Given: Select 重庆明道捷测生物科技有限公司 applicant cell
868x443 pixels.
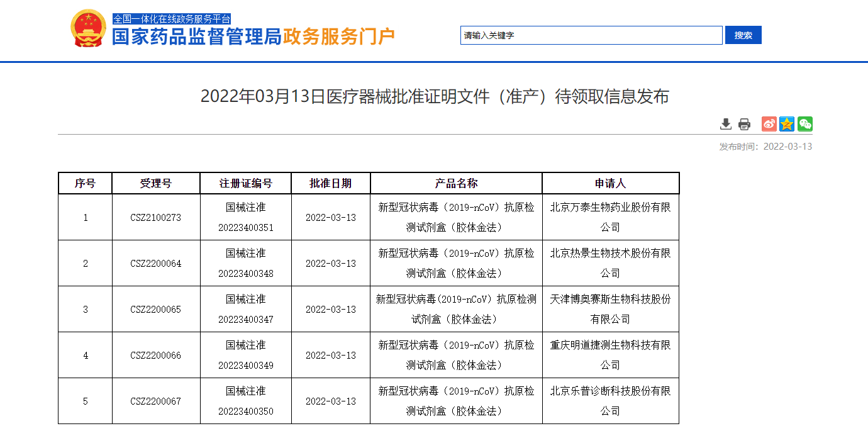Looking at the screenshot, I should (x=610, y=355).
